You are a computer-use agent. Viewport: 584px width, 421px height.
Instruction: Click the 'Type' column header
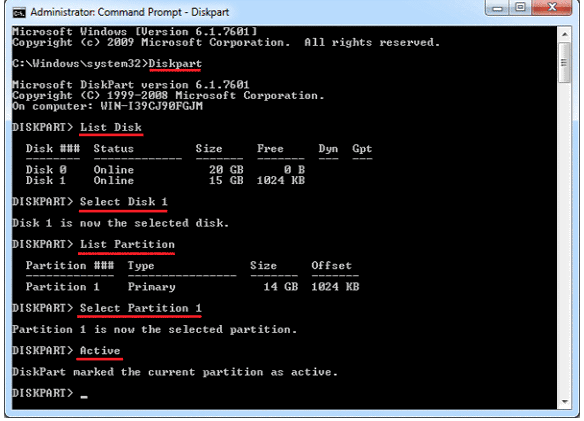(141, 266)
